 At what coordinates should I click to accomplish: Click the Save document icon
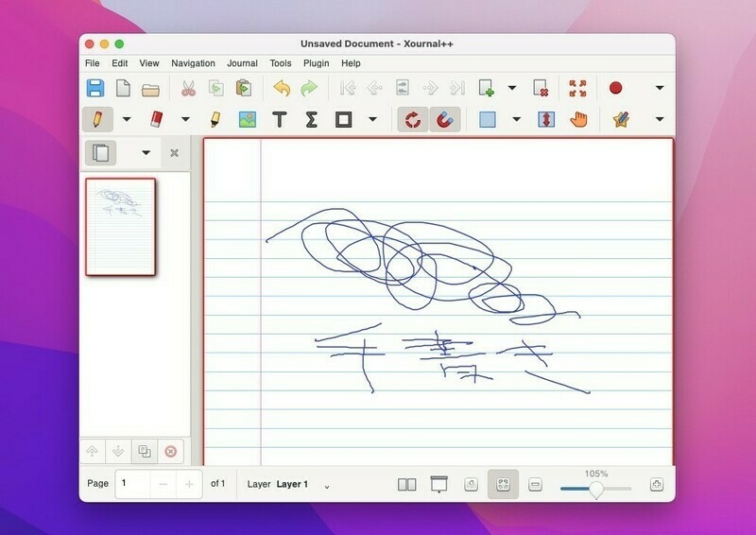coord(95,88)
